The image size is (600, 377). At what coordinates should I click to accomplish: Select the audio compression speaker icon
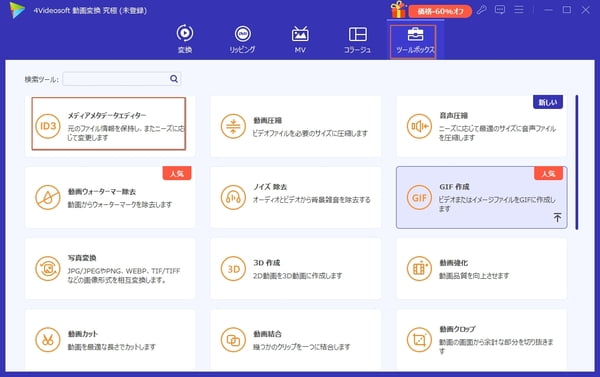419,126
